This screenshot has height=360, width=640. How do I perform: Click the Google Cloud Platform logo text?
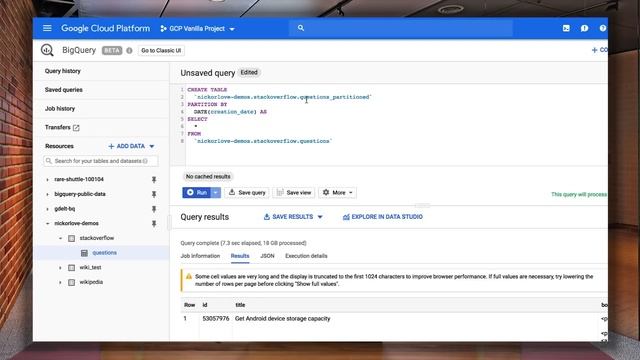(105, 28)
